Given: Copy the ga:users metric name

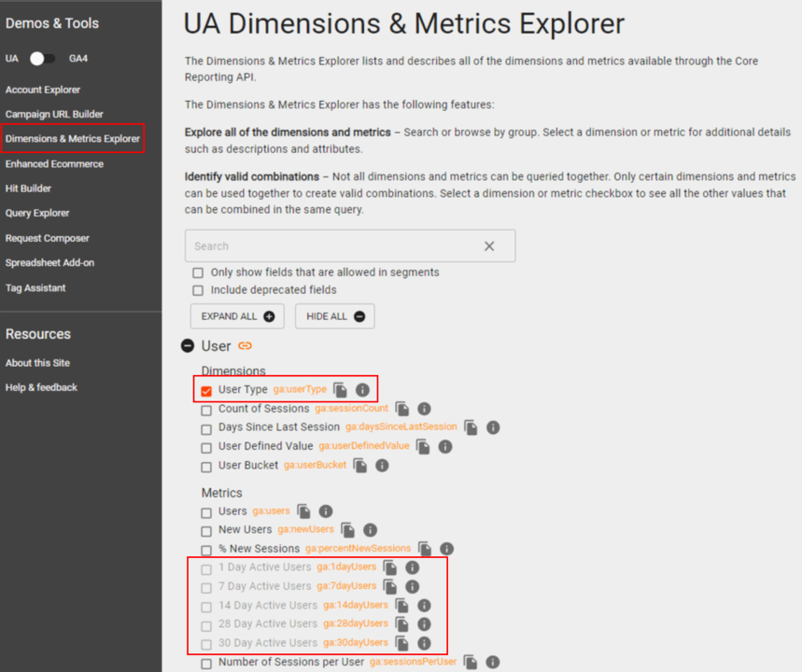Looking at the screenshot, I should point(303,511).
